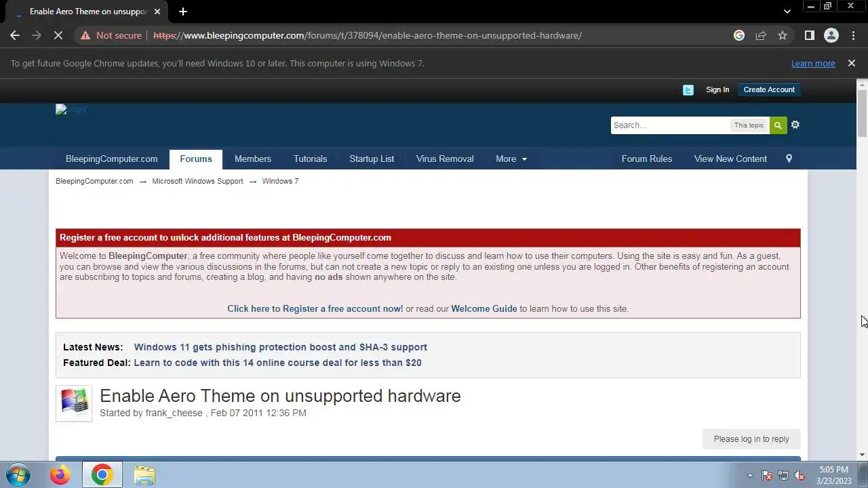Open Learn to code featured deal

pyautogui.click(x=277, y=363)
